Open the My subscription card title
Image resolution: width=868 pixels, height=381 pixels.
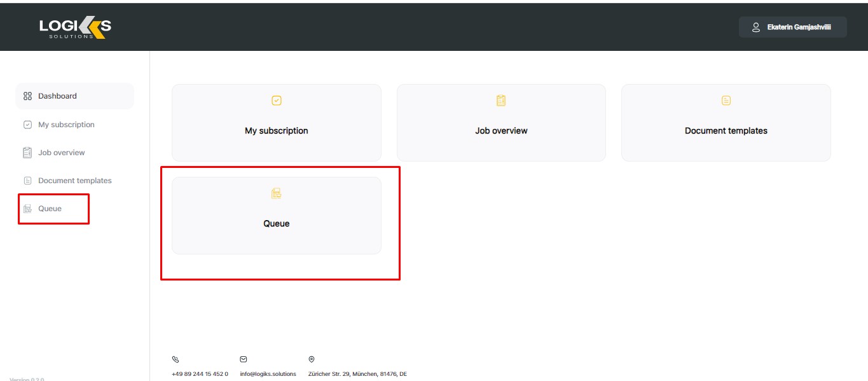(277, 131)
